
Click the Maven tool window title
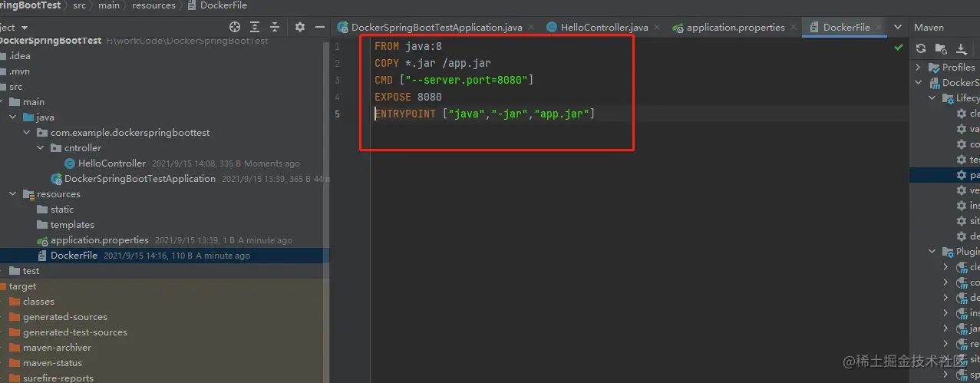929,27
